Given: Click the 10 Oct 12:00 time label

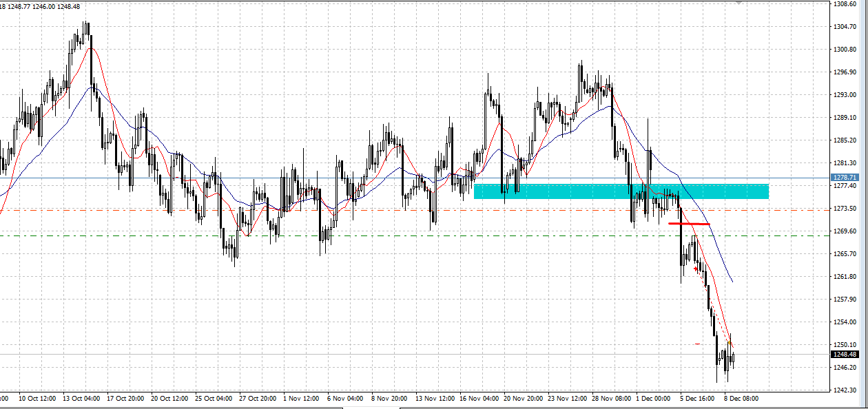Looking at the screenshot, I should [x=37, y=398].
